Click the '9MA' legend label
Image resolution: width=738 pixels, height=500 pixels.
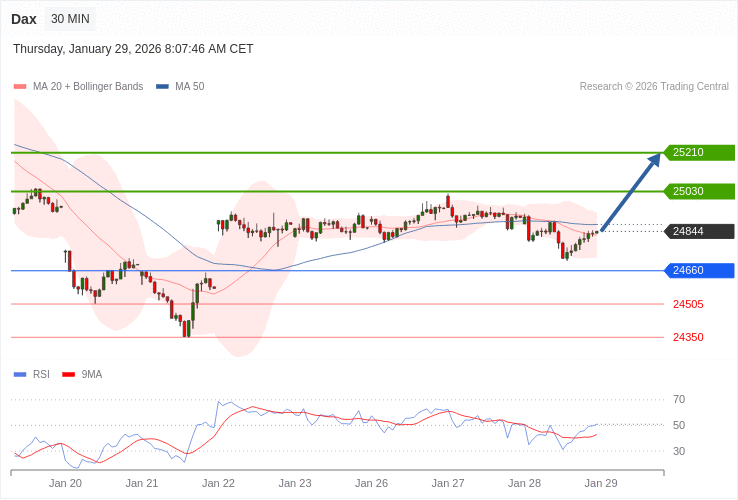pos(92,375)
